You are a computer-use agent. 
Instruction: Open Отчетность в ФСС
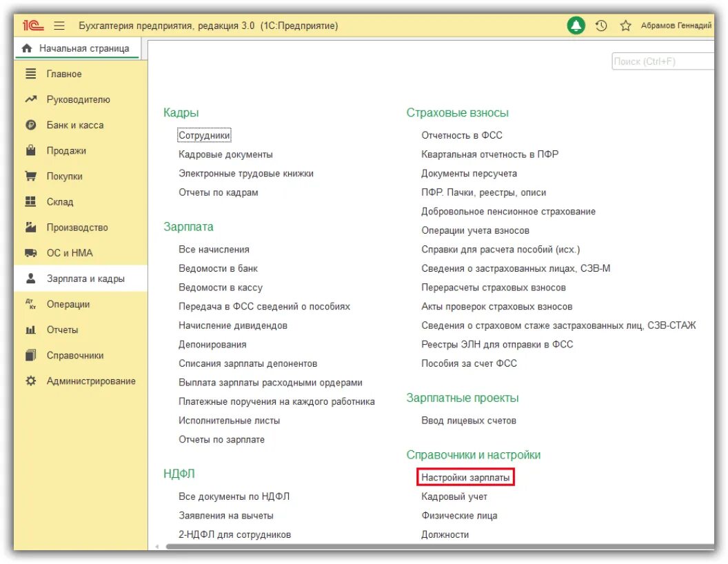pyautogui.click(x=462, y=135)
